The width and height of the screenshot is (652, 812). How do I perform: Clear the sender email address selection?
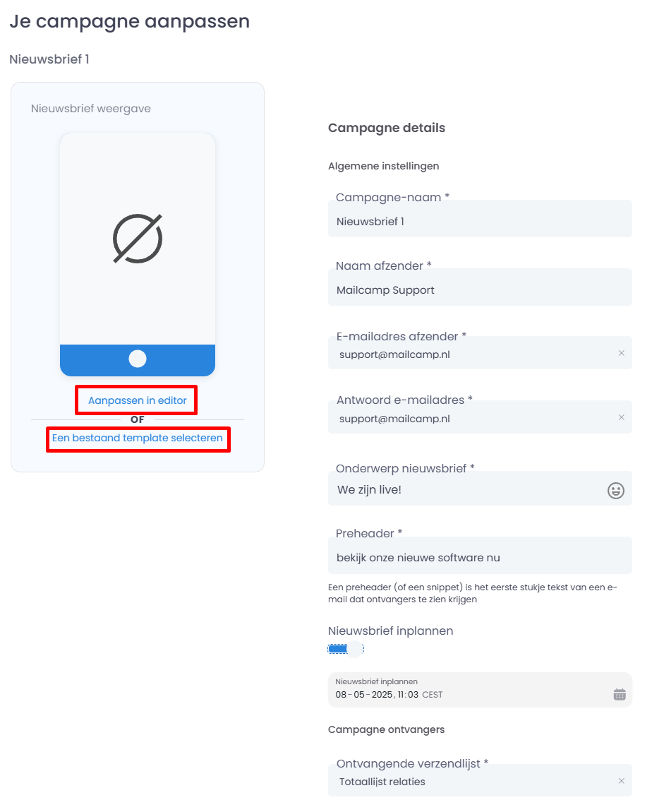[x=622, y=353]
